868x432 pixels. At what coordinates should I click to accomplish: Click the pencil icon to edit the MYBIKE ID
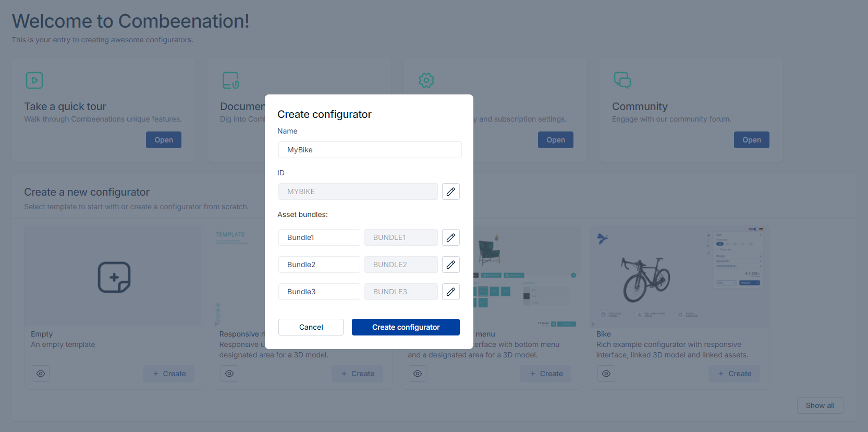pos(450,191)
